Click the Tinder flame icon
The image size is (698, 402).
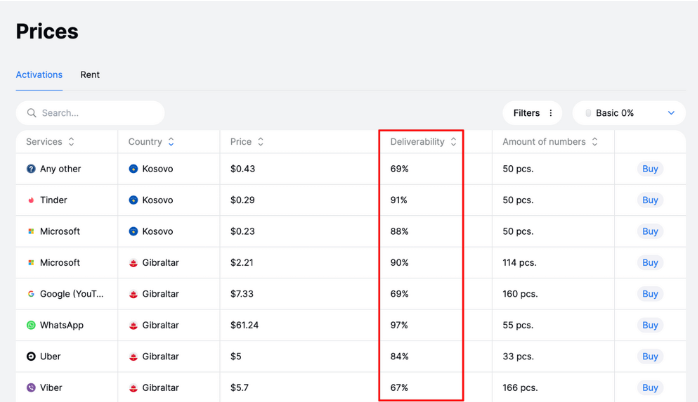31,200
